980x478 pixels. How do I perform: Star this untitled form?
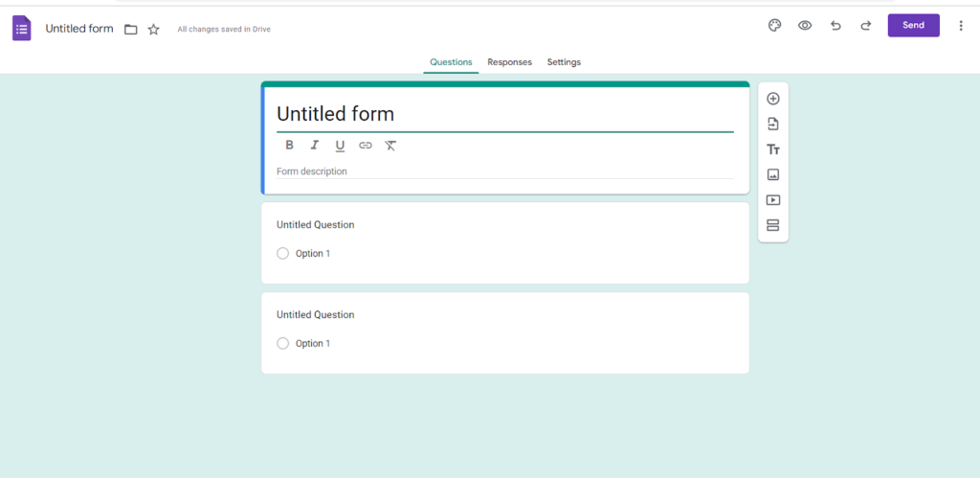point(153,30)
